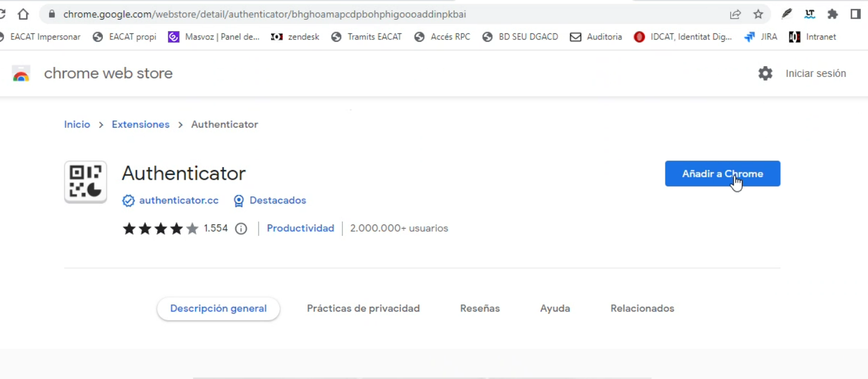The width and height of the screenshot is (868, 379).
Task: Open the Intranet bookmark
Action: (812, 37)
